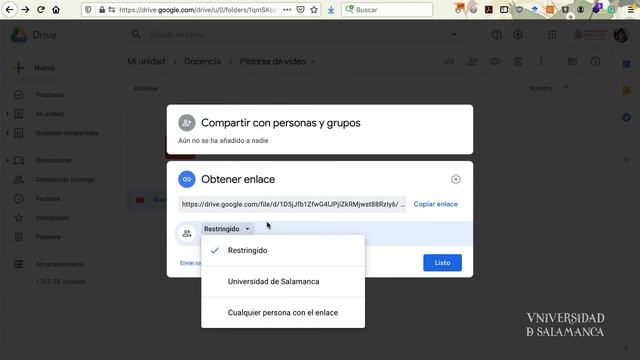Open Mi unidad in the Drive sidebar
Image resolution: width=640 pixels, height=360 pixels.
[x=49, y=114]
